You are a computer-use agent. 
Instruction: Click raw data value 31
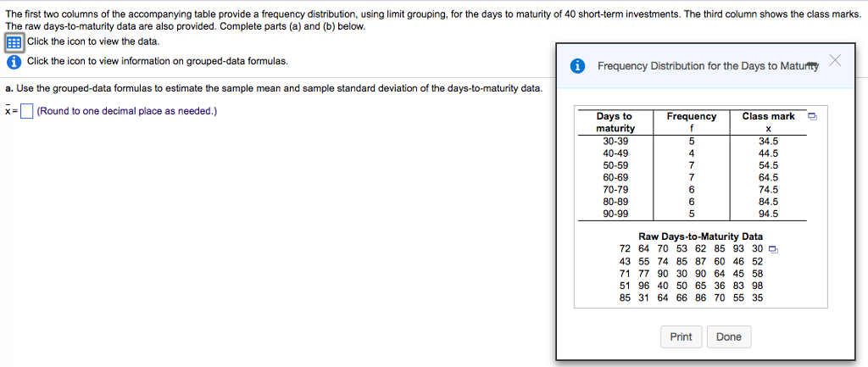(x=644, y=297)
